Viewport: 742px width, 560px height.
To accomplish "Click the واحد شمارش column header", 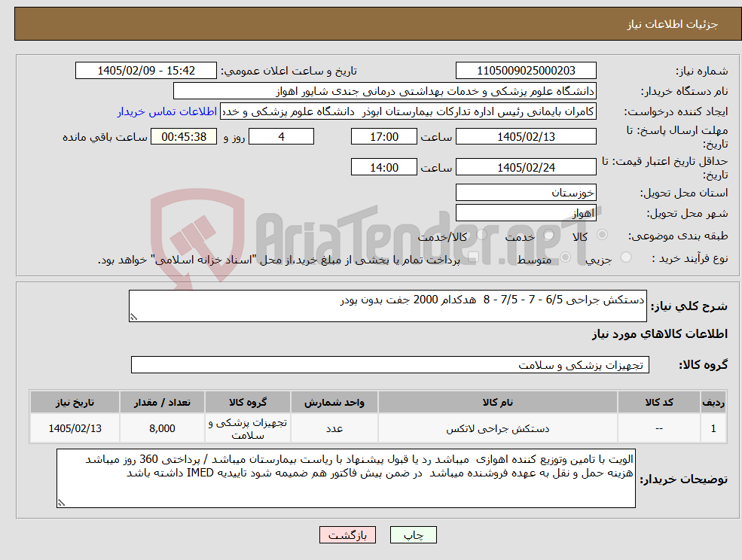I will [334, 402].
